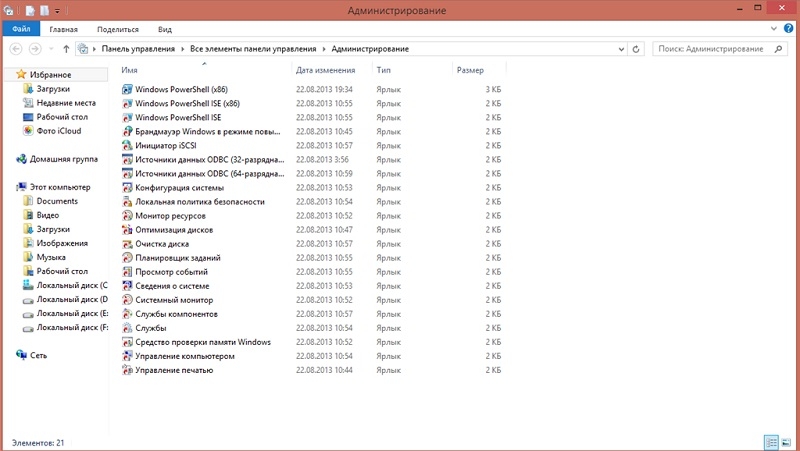This screenshot has height=451, width=800.
Task: Select the Средство проверки памяти Windows icon
Action: [127, 342]
